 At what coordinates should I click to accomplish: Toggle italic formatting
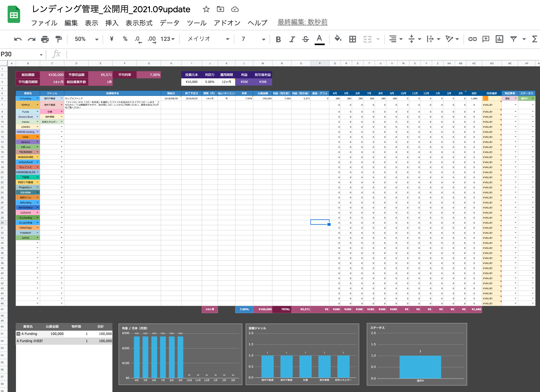[292, 39]
